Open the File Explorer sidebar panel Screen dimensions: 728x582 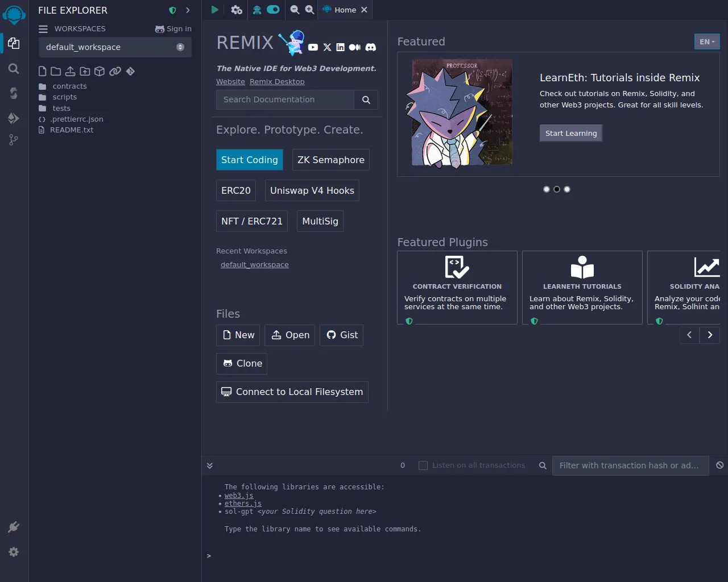pos(14,43)
